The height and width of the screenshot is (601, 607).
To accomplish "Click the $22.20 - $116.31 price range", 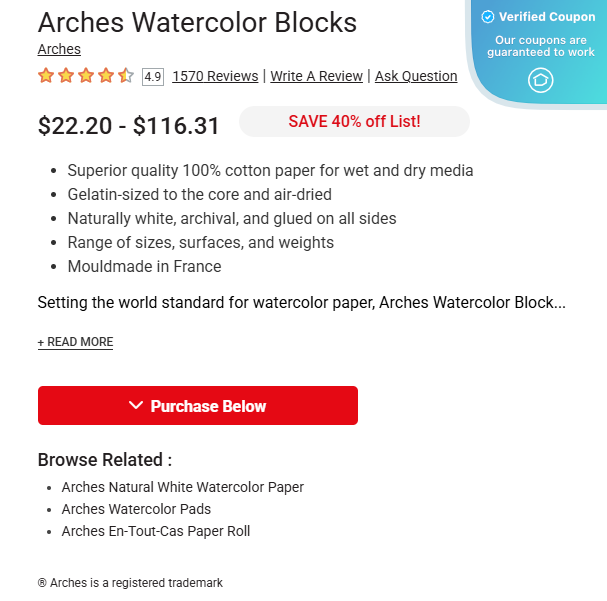I will point(129,125).
